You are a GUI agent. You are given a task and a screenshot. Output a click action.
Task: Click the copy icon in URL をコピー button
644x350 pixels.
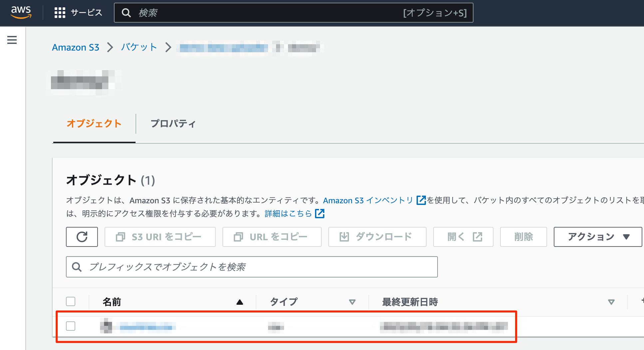coord(238,237)
